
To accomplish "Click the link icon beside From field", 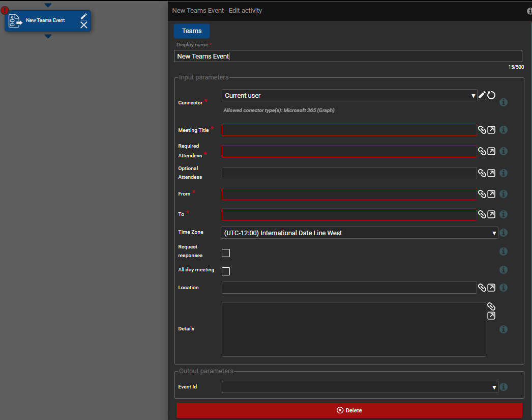I will (482, 194).
